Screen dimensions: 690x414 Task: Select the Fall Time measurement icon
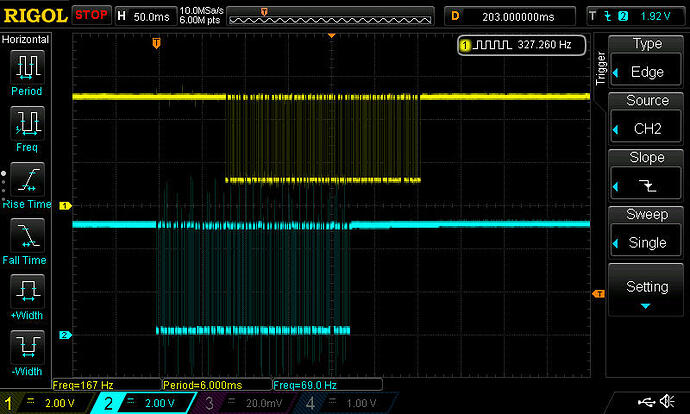[x=27, y=235]
